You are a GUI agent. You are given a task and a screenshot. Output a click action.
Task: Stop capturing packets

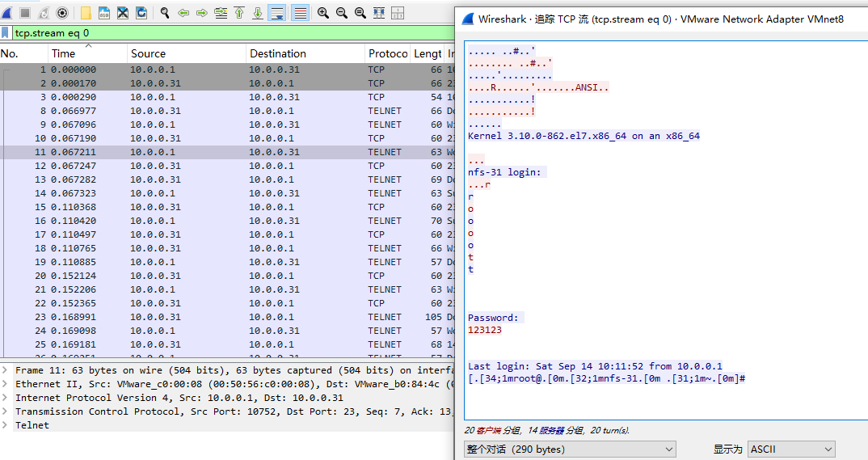(25, 12)
